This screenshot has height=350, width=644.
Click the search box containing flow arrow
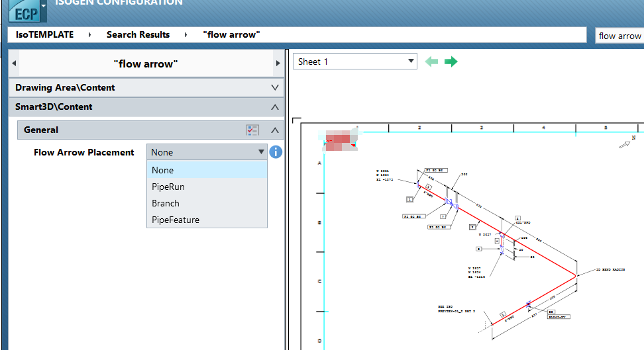pyautogui.click(x=619, y=36)
